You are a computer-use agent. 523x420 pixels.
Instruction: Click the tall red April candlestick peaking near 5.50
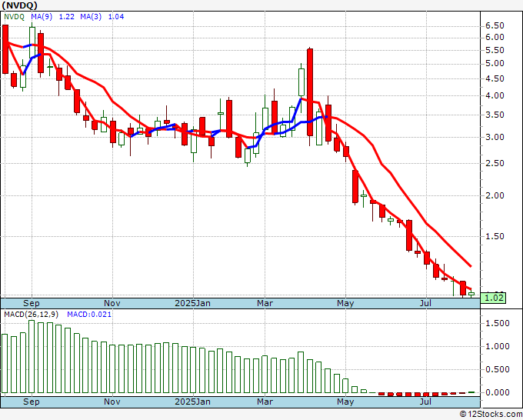[x=310, y=92]
